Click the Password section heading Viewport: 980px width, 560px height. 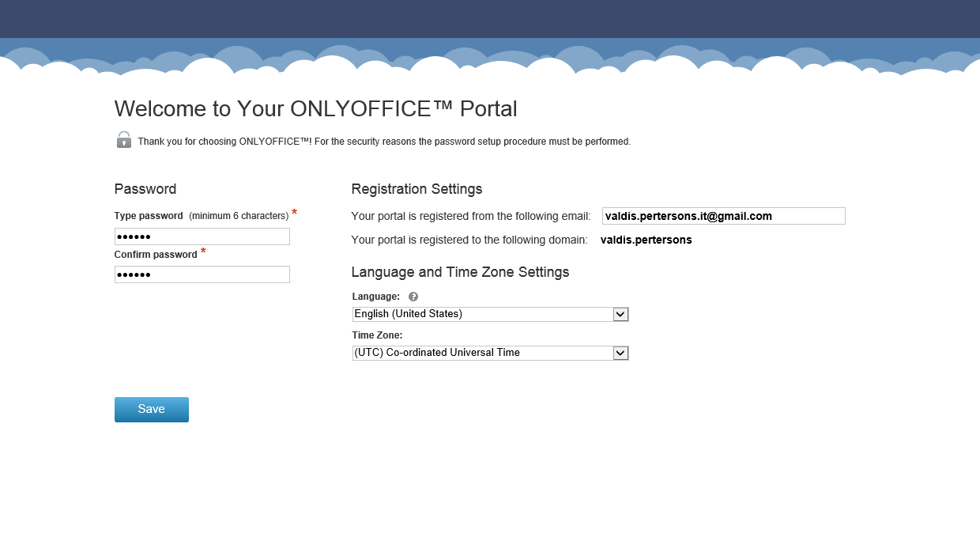(145, 189)
